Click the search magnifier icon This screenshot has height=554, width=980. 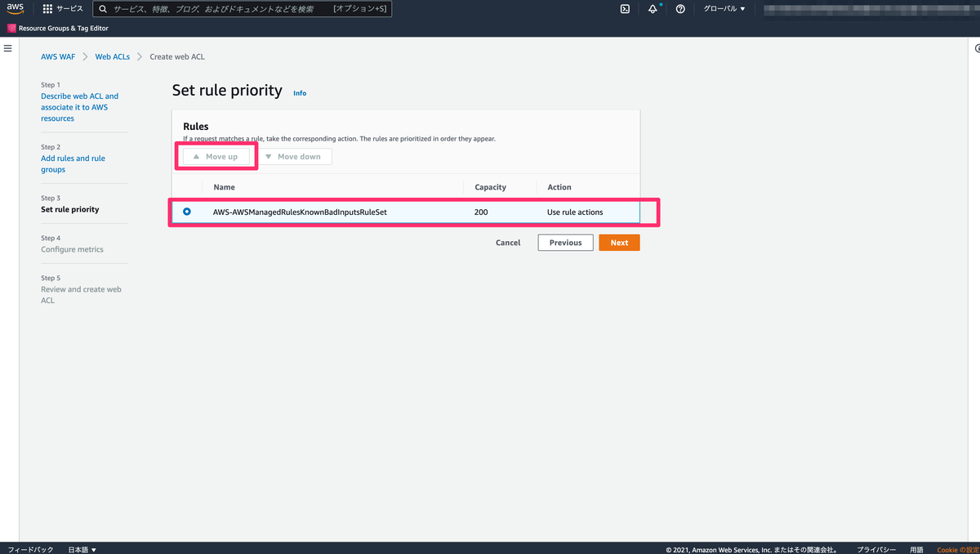(101, 9)
